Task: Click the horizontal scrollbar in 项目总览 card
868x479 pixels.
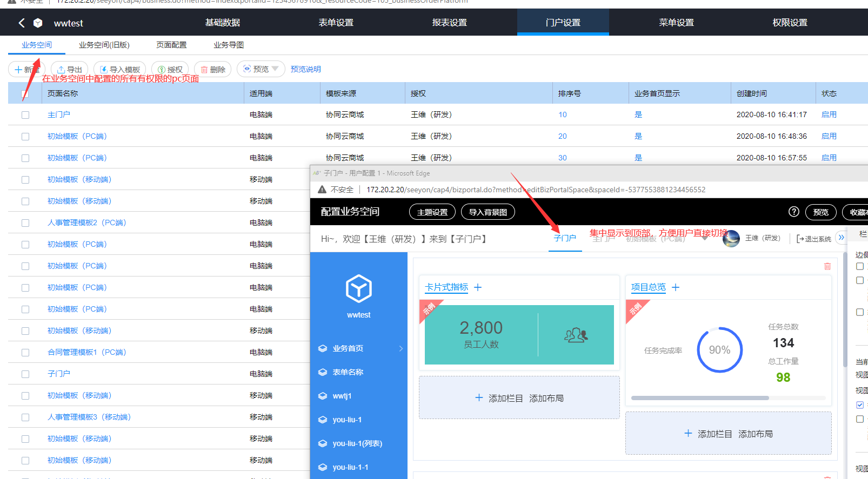Action: [700, 398]
